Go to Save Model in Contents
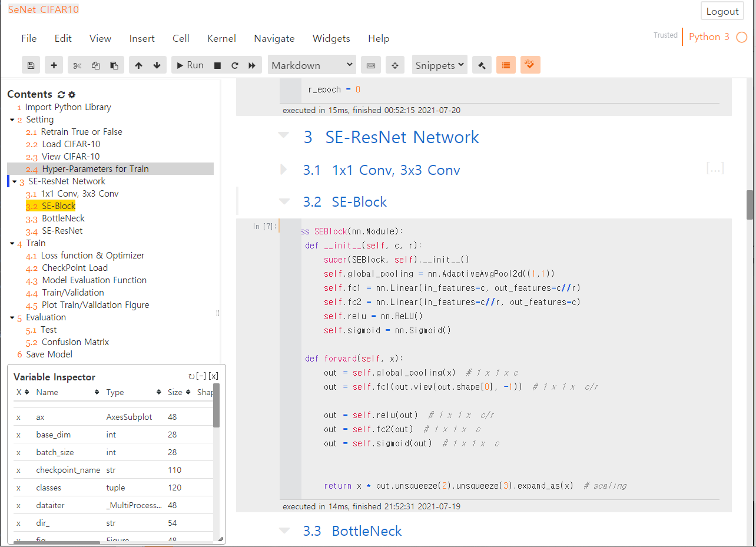This screenshot has width=756, height=547. [49, 354]
